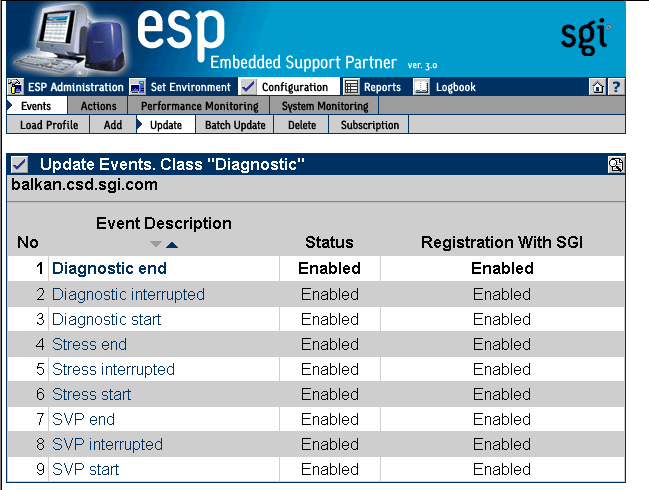Click the Configuration checkmark icon

(x=248, y=87)
